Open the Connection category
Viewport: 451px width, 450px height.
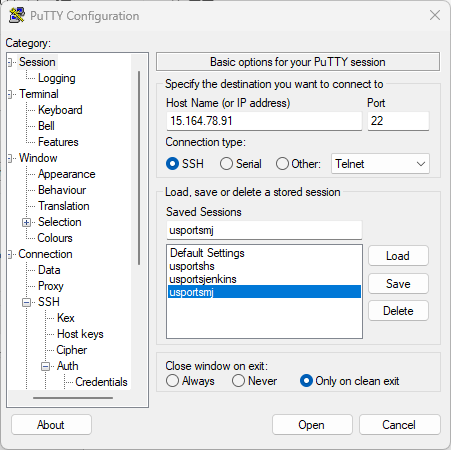[45, 254]
